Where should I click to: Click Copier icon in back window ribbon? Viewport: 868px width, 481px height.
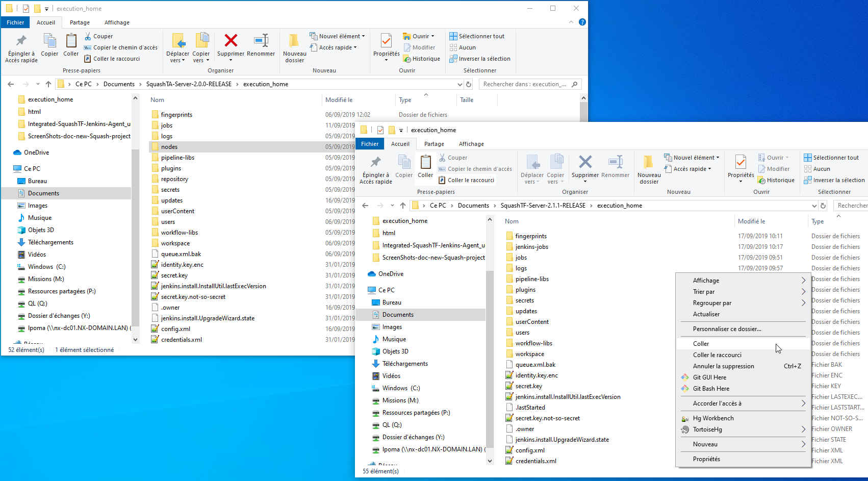coord(49,41)
